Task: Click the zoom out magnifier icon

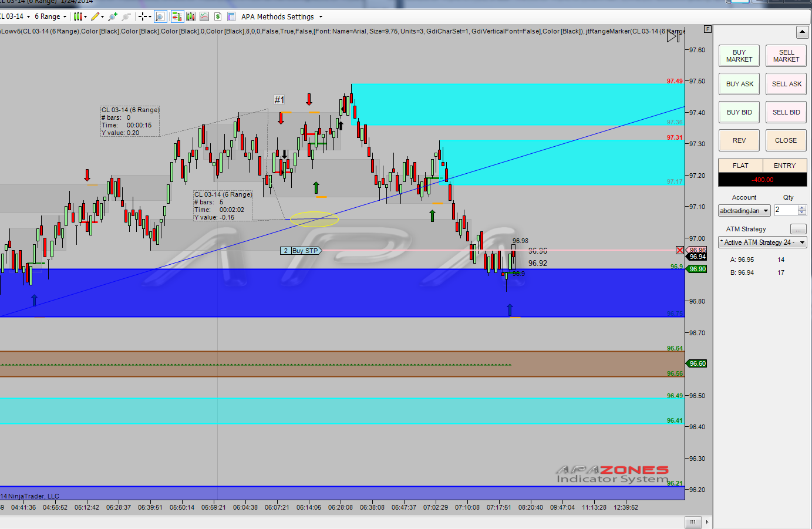Action: (126, 16)
